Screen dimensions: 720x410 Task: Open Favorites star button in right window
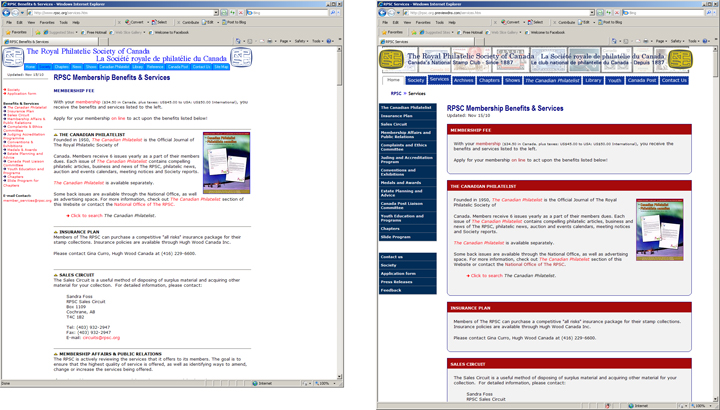coord(393,32)
